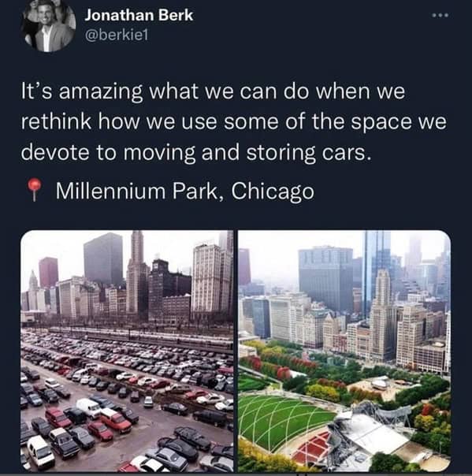Click the tweet line starting "rethink how we"

click(234, 121)
